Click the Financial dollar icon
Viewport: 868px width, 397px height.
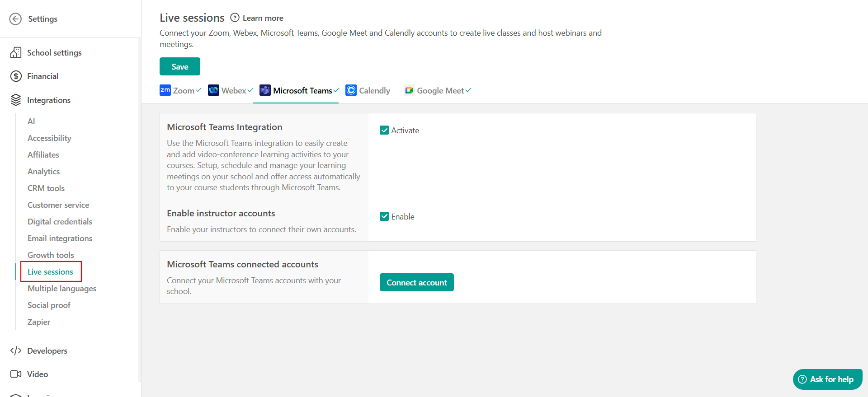[16, 76]
